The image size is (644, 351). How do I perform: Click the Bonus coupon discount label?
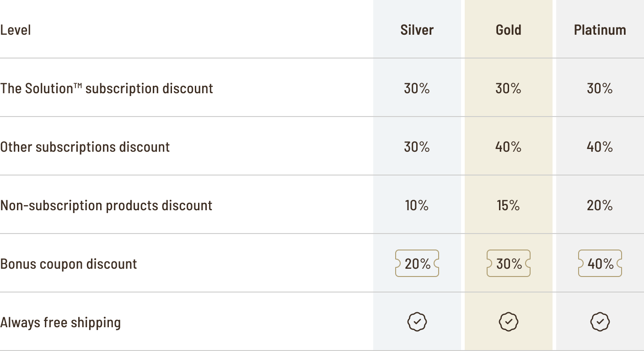pyautogui.click(x=69, y=264)
